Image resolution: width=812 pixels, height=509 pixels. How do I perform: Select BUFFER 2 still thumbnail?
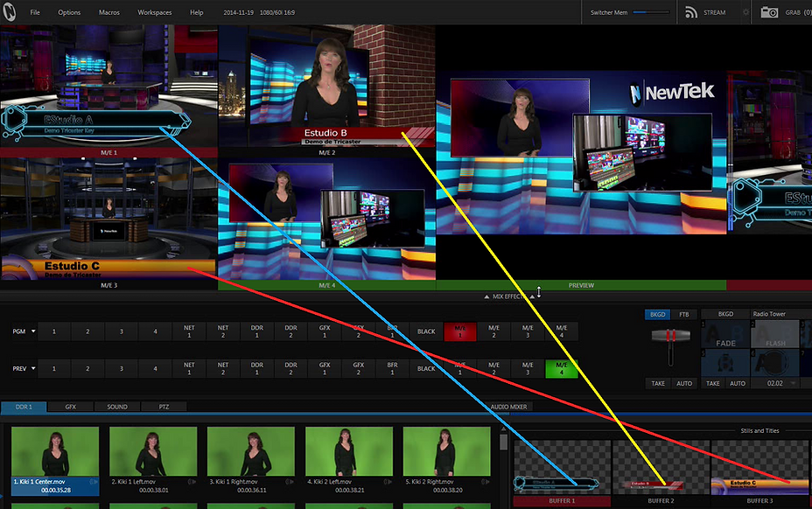tap(661, 468)
